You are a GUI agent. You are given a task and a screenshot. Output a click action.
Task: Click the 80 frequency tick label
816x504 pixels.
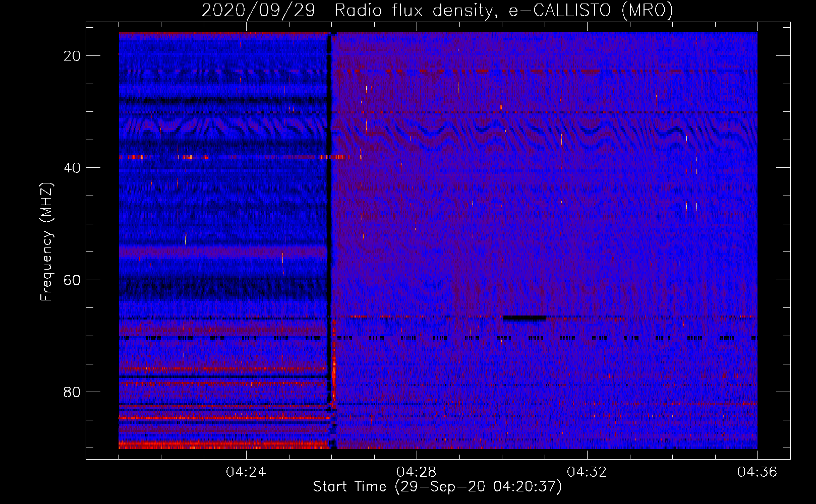click(72, 392)
